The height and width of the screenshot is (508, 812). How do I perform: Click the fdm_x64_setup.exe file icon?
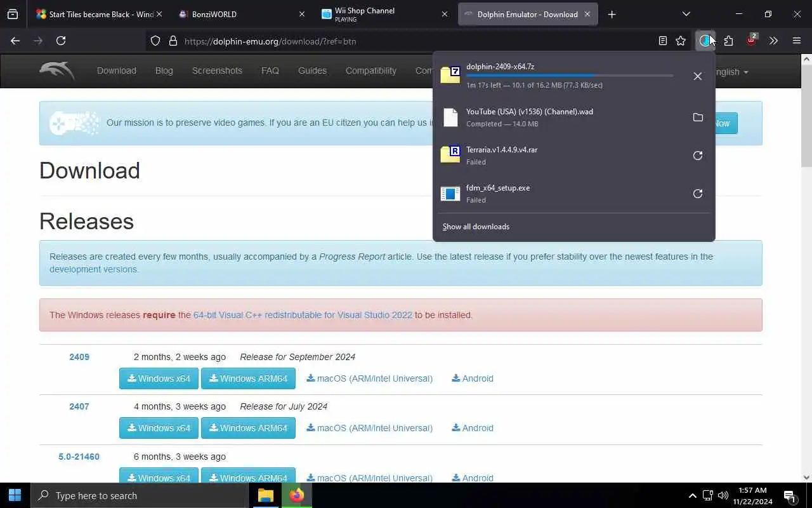click(x=450, y=194)
